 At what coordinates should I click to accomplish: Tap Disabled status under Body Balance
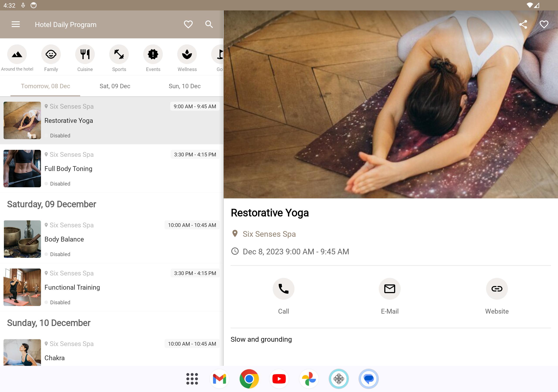[x=60, y=254]
